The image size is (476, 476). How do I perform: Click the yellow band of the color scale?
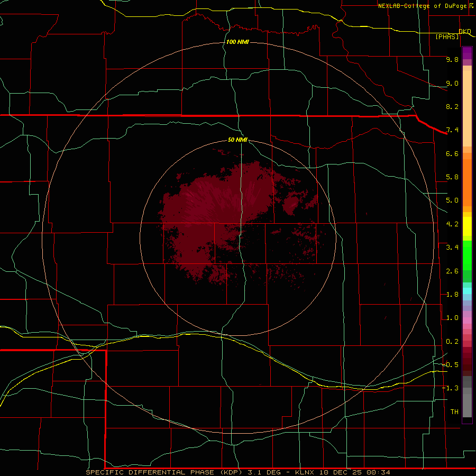coord(467,226)
